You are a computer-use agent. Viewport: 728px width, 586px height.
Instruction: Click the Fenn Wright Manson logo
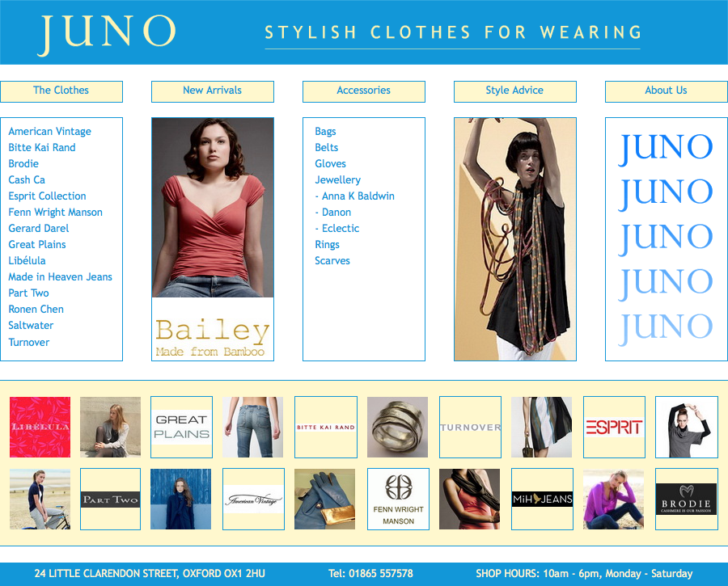pyautogui.click(x=398, y=499)
